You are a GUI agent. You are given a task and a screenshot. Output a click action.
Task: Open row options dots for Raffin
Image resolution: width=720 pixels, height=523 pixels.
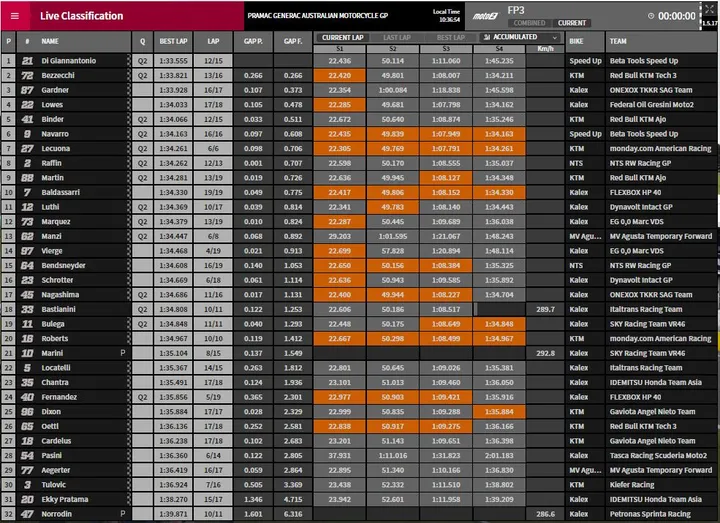click(x=128, y=163)
